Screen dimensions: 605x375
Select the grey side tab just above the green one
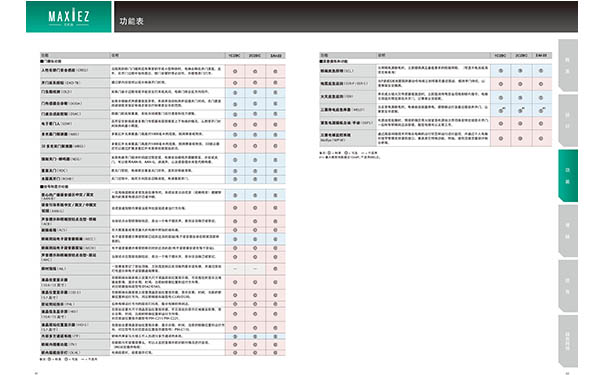tap(568, 120)
